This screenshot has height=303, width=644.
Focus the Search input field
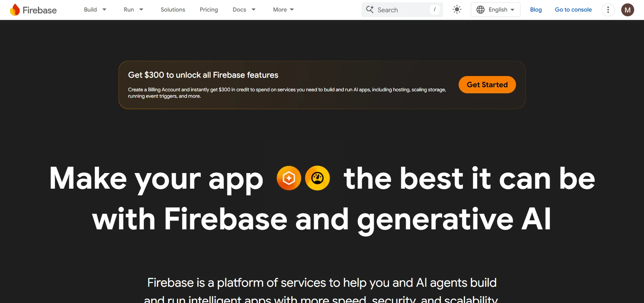pyautogui.click(x=402, y=10)
